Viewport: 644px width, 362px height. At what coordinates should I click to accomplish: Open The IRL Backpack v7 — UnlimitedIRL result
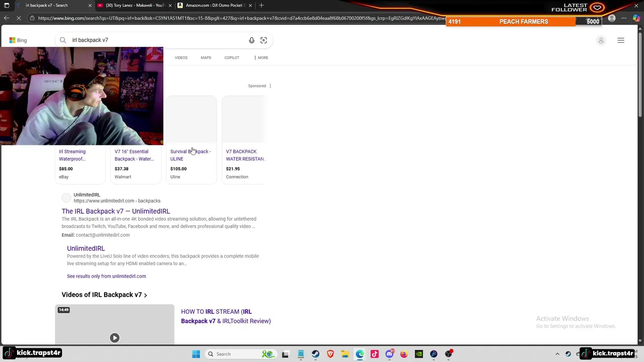(116, 211)
